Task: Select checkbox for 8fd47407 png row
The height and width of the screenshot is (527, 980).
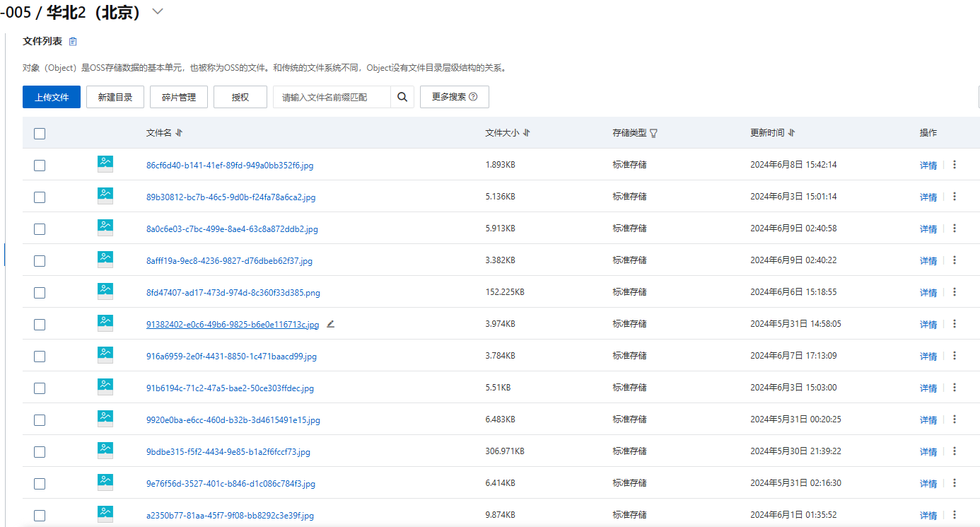Action: [x=40, y=293]
